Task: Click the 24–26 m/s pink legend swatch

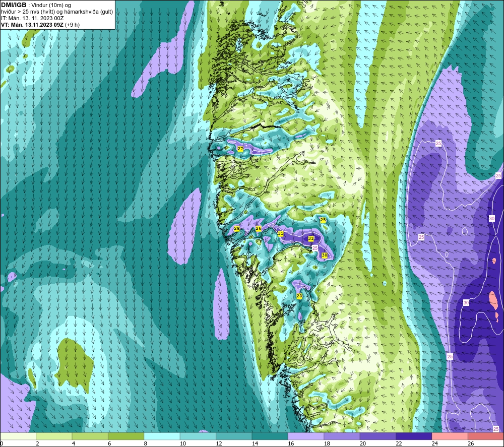Action: tap(450, 436)
